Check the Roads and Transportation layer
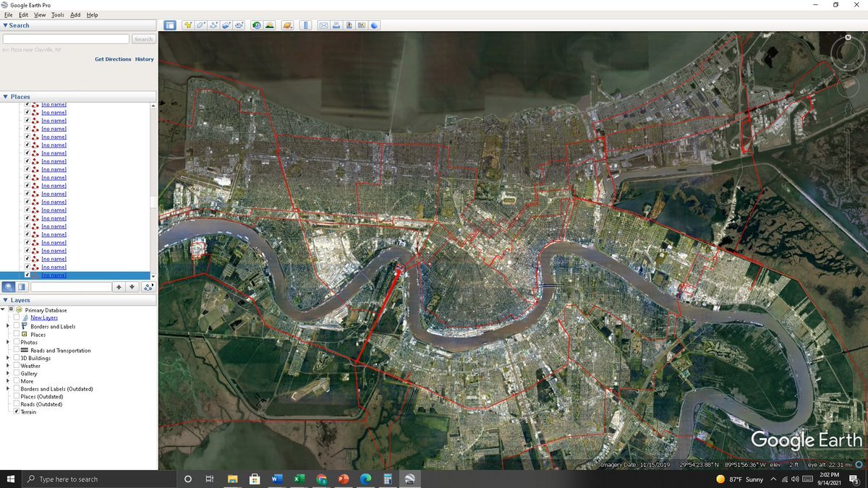This screenshot has width=868, height=488. pyautogui.click(x=17, y=350)
